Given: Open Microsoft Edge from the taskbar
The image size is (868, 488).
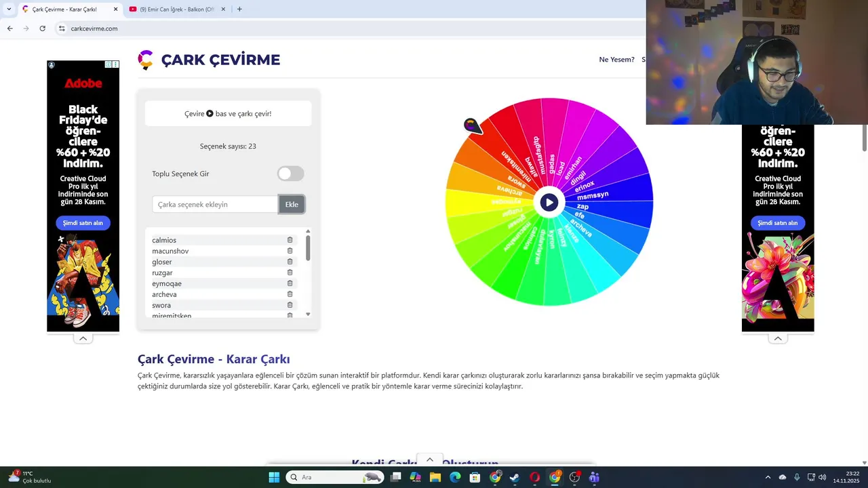Looking at the screenshot, I should tap(455, 477).
